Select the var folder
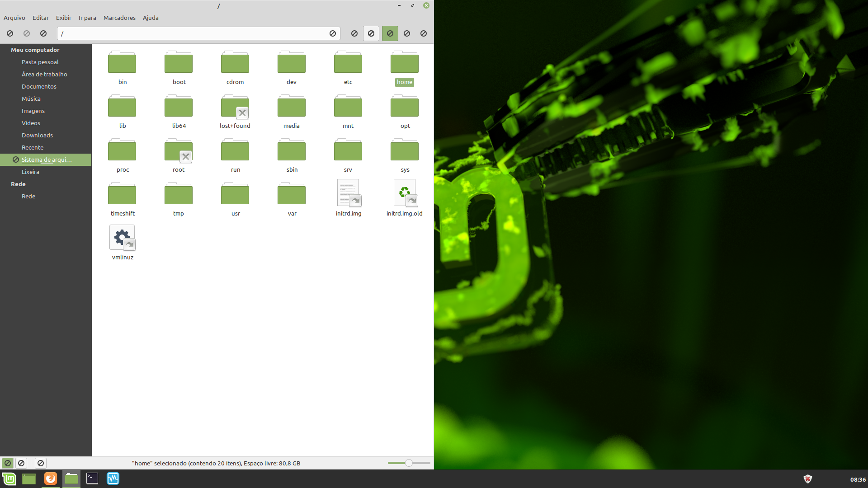 coord(292,199)
